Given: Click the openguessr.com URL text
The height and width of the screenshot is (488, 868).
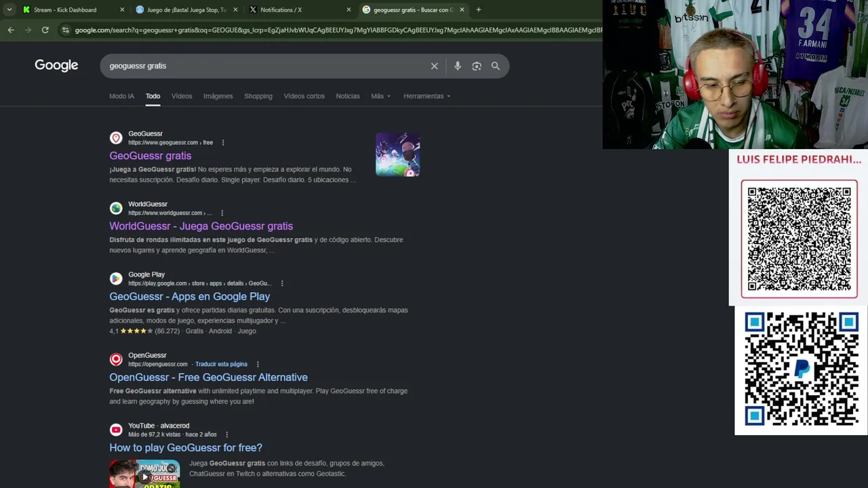Looking at the screenshot, I should [x=157, y=364].
